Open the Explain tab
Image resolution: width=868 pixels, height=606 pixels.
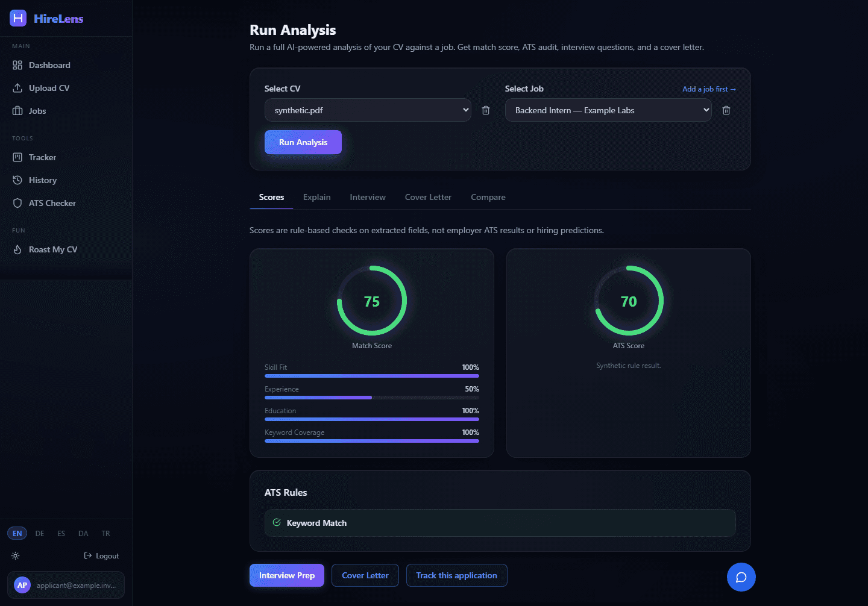(317, 197)
